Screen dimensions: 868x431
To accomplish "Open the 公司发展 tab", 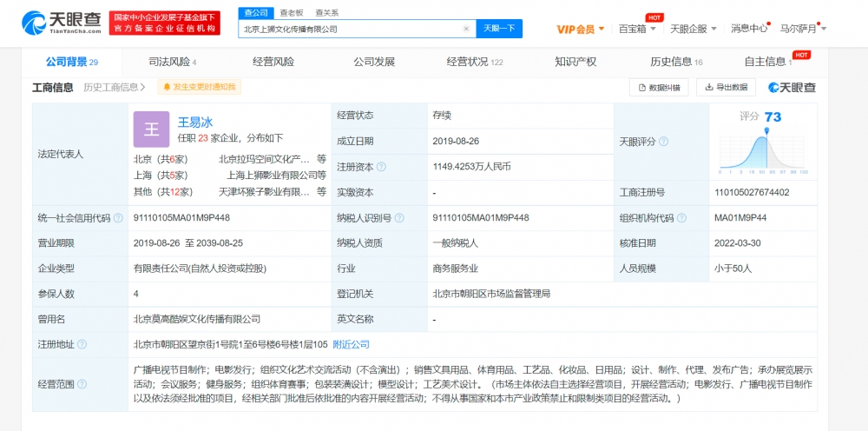I will click(x=374, y=62).
